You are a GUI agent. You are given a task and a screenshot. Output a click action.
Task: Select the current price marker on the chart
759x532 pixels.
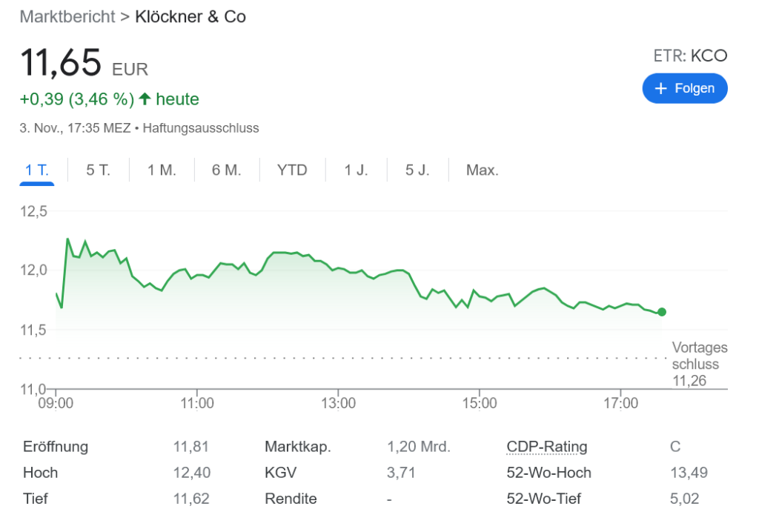pyautogui.click(x=662, y=313)
